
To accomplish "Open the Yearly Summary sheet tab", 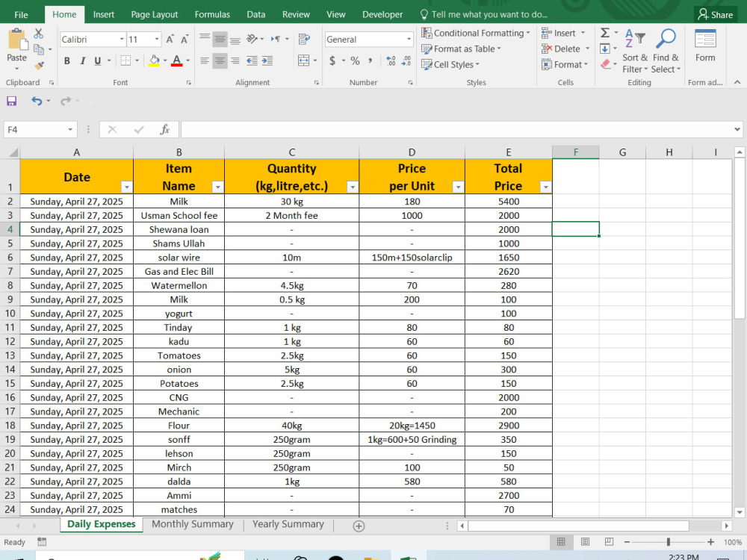I will [288, 524].
